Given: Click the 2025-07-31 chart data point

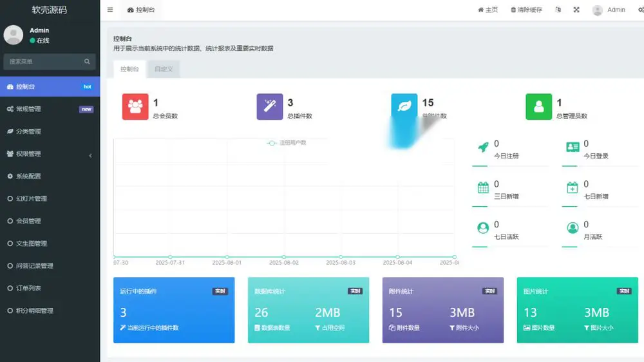Looking at the screenshot, I should coord(170,257).
